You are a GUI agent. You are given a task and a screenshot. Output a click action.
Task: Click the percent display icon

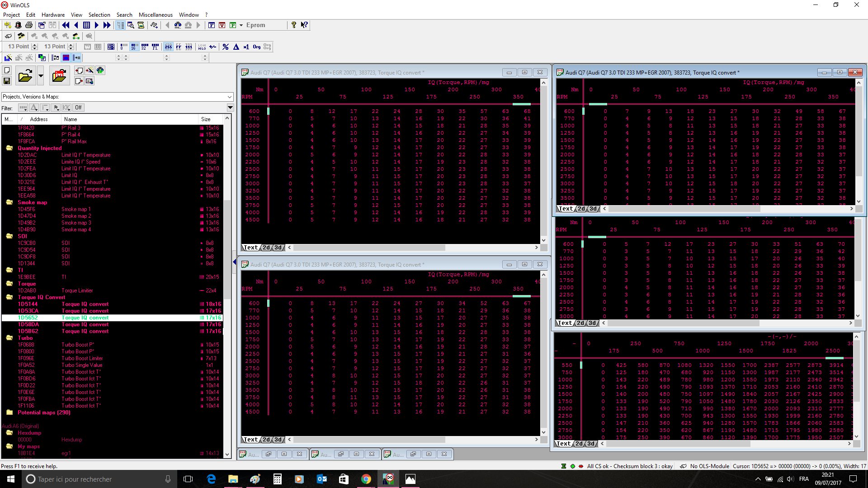tap(226, 47)
